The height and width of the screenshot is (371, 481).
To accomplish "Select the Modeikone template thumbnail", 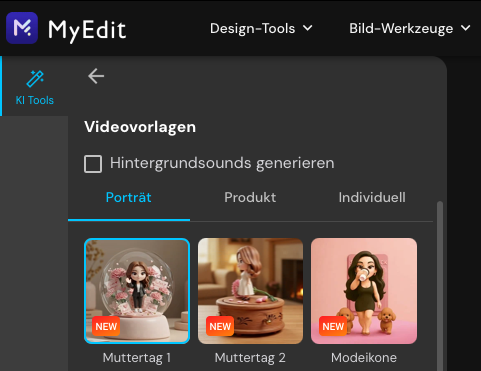I will point(364,291).
